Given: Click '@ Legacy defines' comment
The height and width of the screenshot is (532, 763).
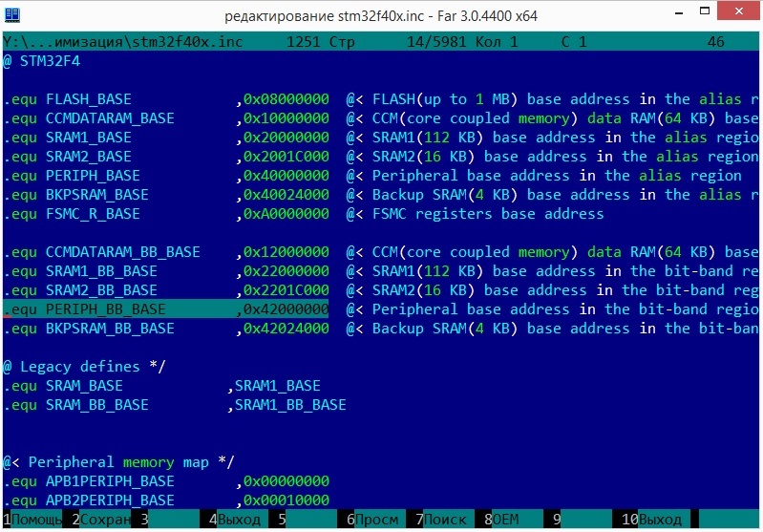Looking at the screenshot, I should click(x=84, y=367).
